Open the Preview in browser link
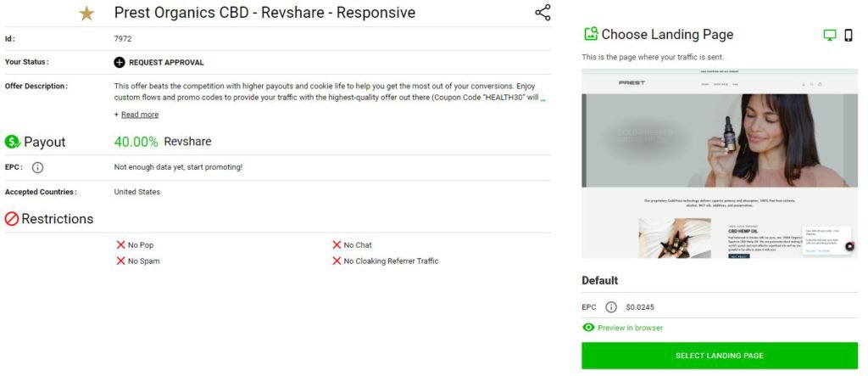The image size is (868, 376). (x=630, y=328)
